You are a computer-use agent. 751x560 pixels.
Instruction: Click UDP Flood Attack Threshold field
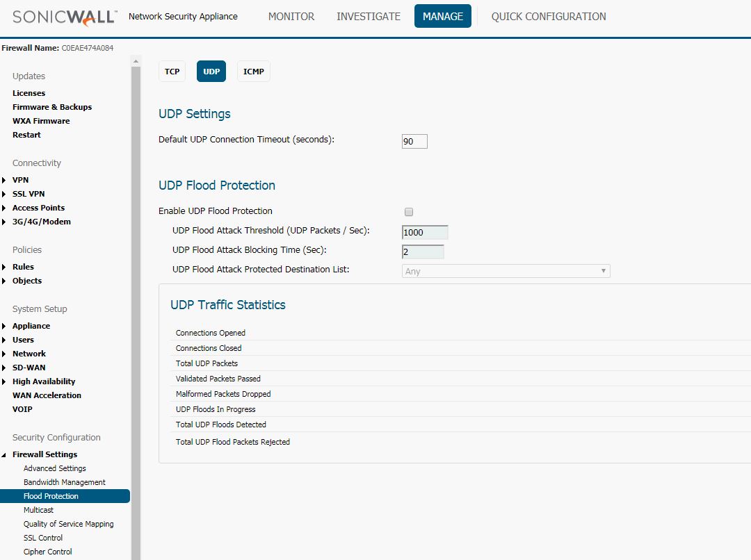tap(425, 232)
